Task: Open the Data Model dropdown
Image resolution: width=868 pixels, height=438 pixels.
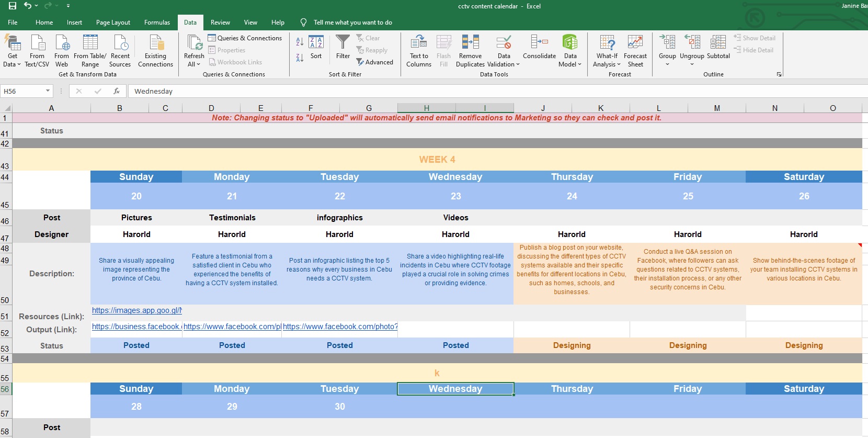Action: [x=570, y=51]
